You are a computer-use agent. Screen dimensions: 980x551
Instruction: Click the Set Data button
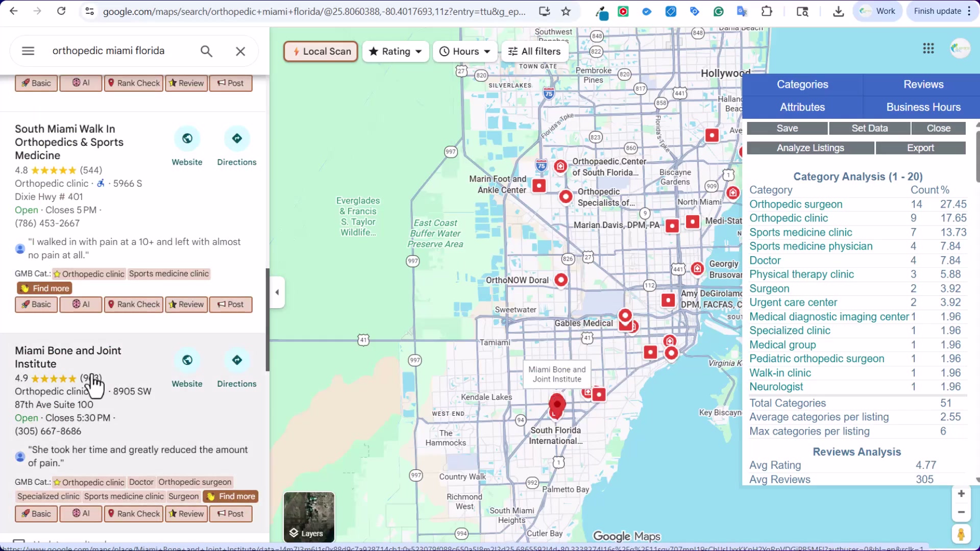click(870, 129)
